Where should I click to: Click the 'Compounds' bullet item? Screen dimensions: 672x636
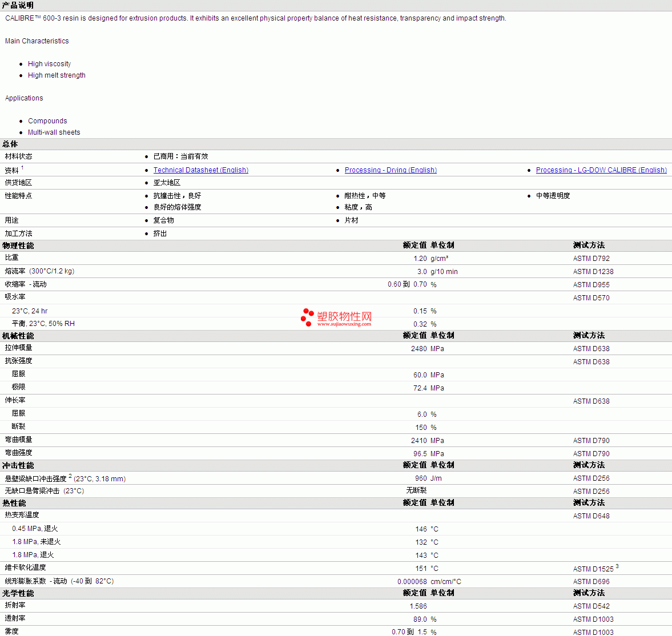pyautogui.click(x=47, y=121)
